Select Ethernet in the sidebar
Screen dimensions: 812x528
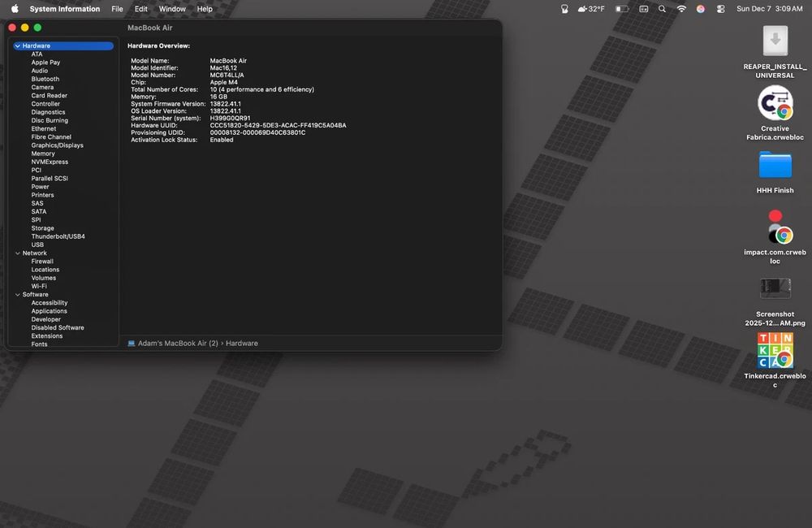tap(44, 128)
